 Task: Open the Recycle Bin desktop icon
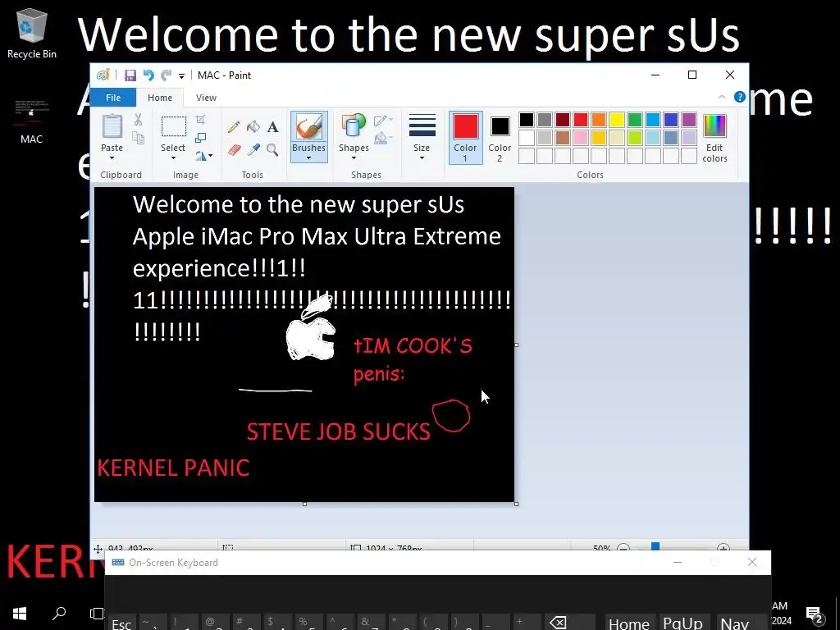(32, 33)
